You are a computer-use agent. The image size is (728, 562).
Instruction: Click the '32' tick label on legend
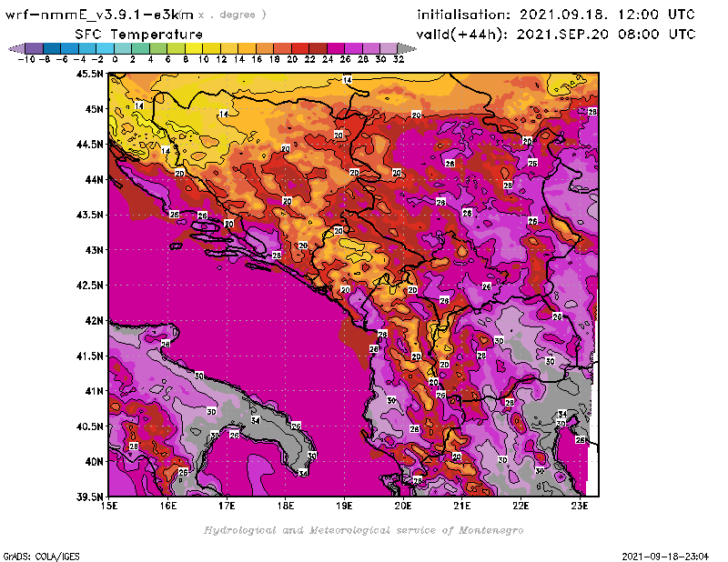point(399,59)
